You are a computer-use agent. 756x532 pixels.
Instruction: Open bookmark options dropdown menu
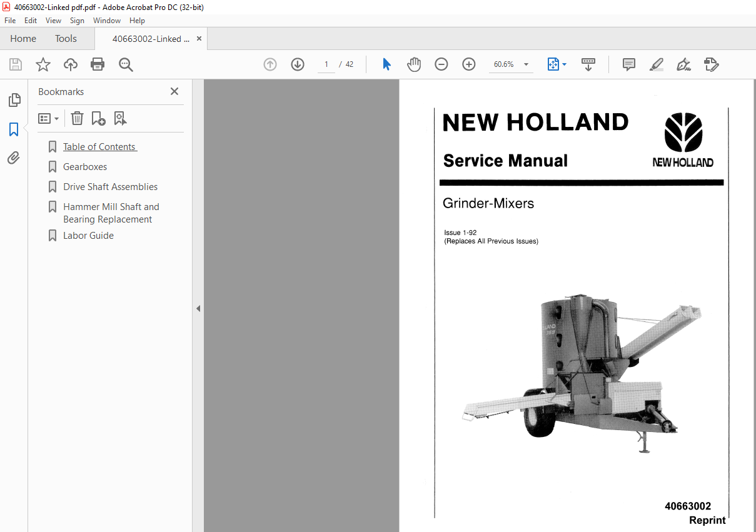48,118
